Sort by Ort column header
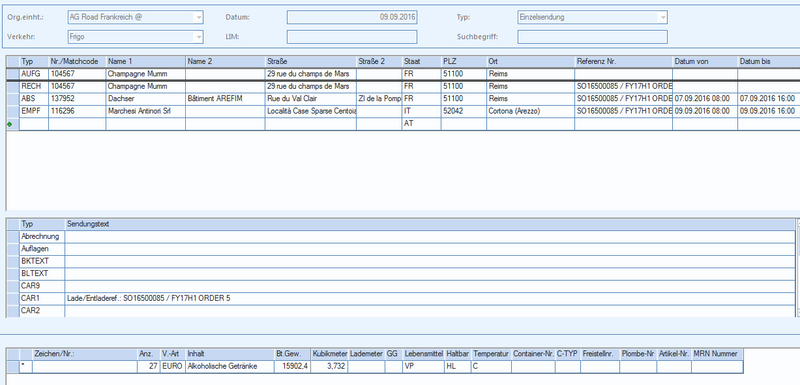This screenshot has width=800, height=385. 531,62
